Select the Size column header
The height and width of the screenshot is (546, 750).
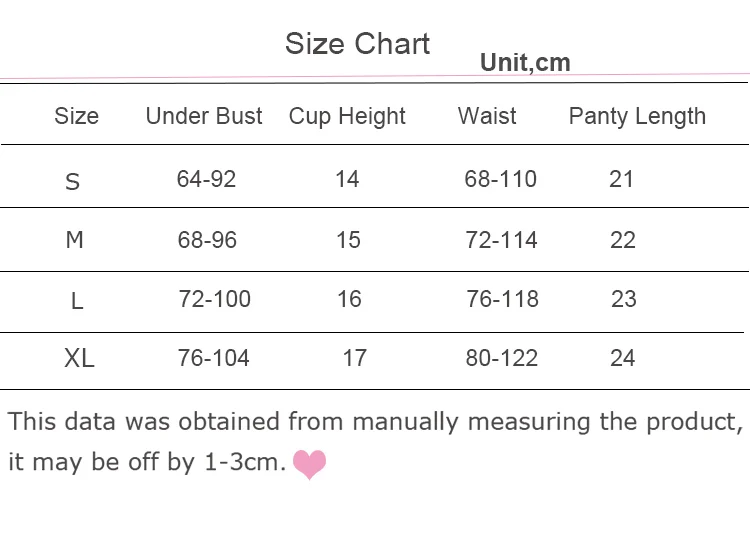pyautogui.click(x=77, y=116)
